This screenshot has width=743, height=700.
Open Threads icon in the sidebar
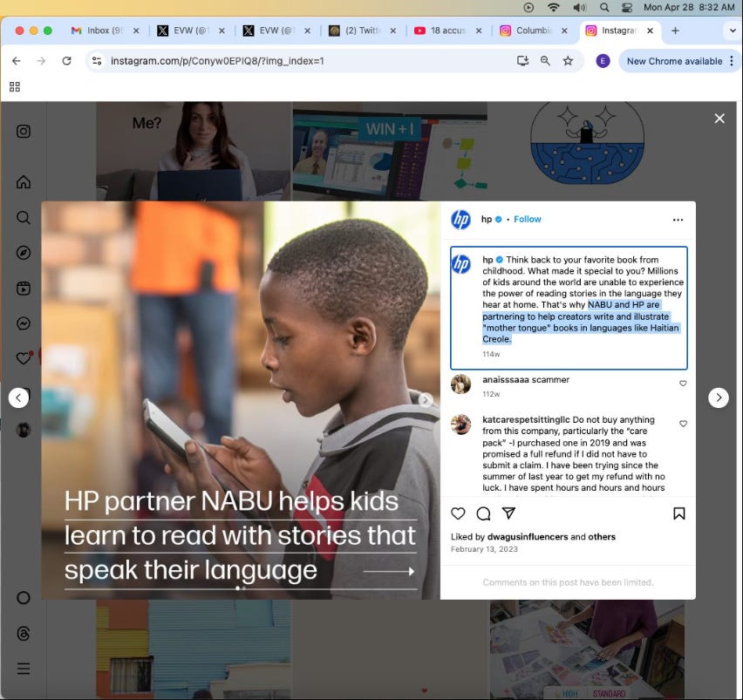[24, 633]
